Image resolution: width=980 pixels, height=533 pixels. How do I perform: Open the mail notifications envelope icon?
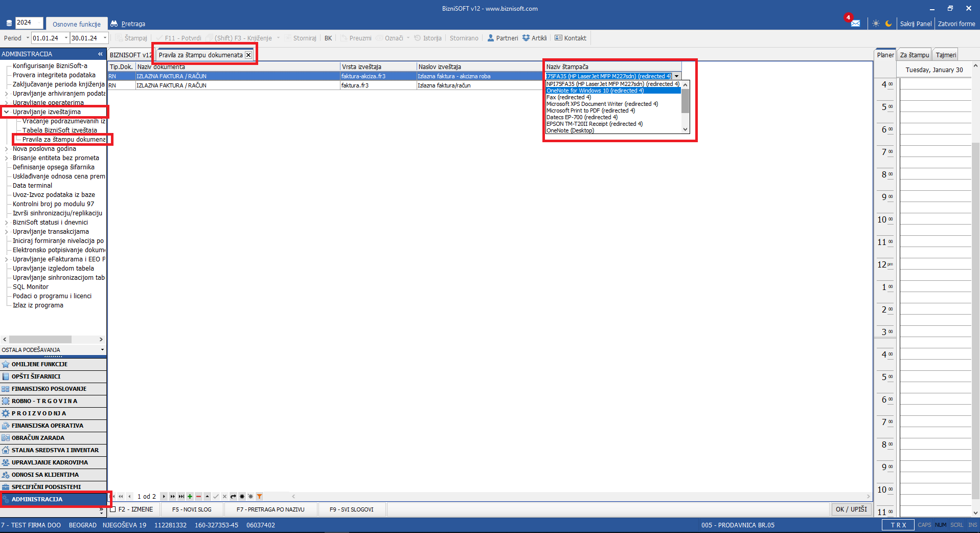(855, 24)
